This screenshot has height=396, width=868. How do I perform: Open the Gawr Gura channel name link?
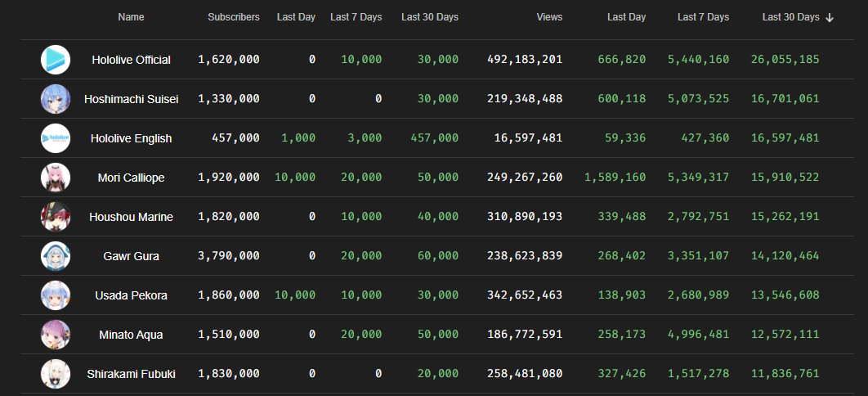point(131,256)
